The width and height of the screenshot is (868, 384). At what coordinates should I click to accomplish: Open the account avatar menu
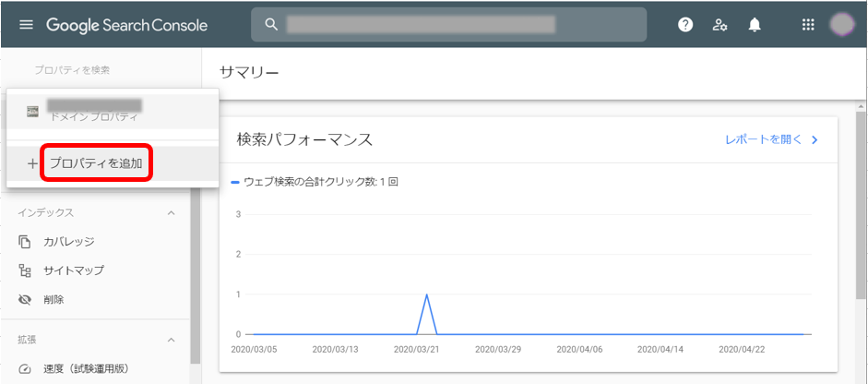tap(842, 25)
